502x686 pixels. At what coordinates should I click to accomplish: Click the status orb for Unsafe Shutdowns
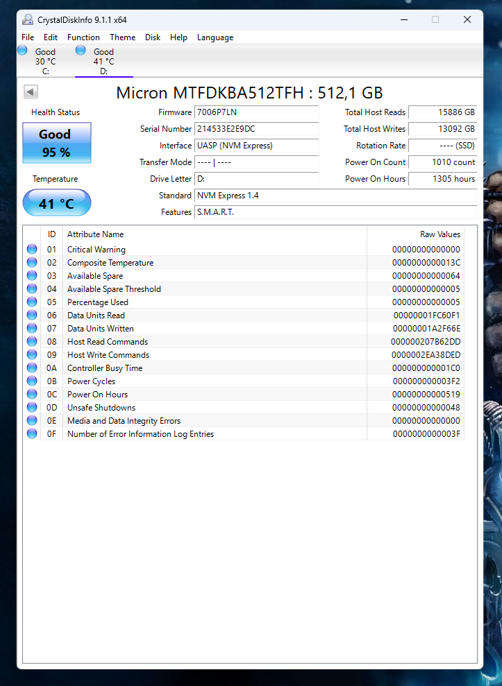coord(32,407)
